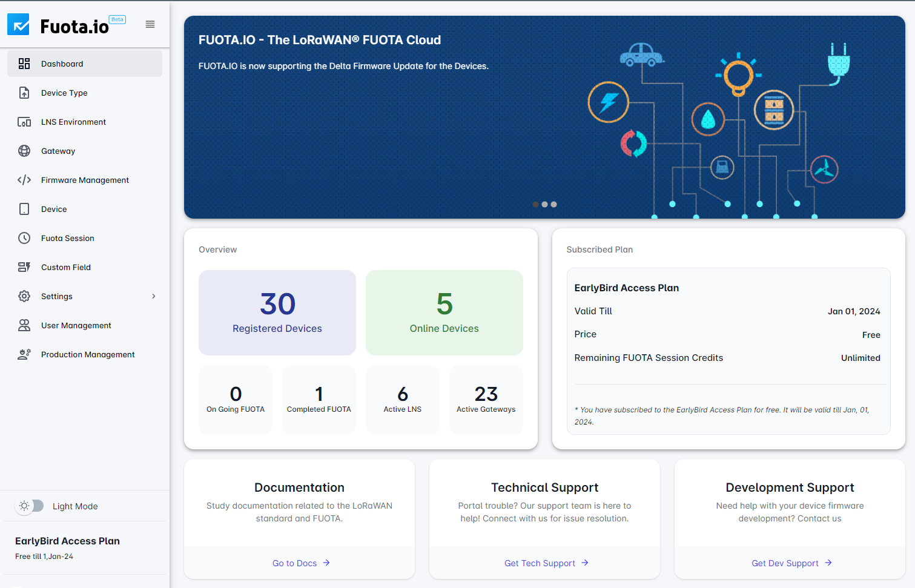Viewport: 915px width, 588px height.
Task: Collapse sidebar with hamburger menu icon
Action: click(x=150, y=24)
